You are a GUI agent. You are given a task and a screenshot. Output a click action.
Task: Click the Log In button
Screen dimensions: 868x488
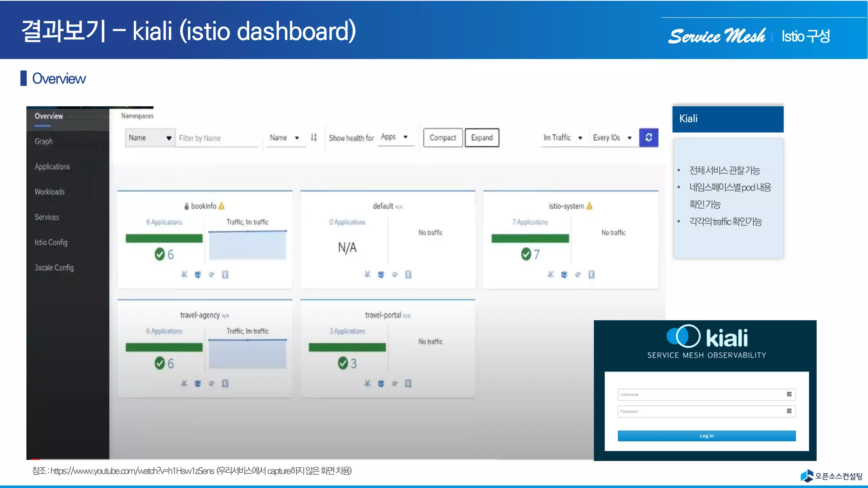coord(707,436)
